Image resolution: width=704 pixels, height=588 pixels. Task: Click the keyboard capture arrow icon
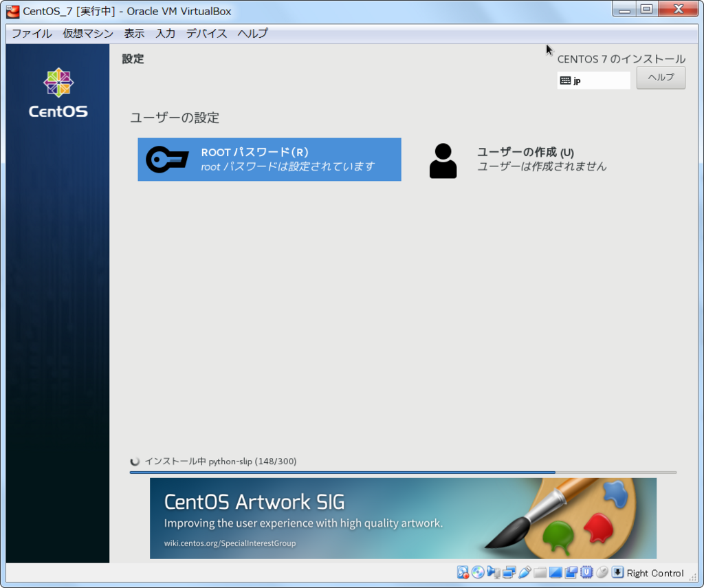[617, 572]
